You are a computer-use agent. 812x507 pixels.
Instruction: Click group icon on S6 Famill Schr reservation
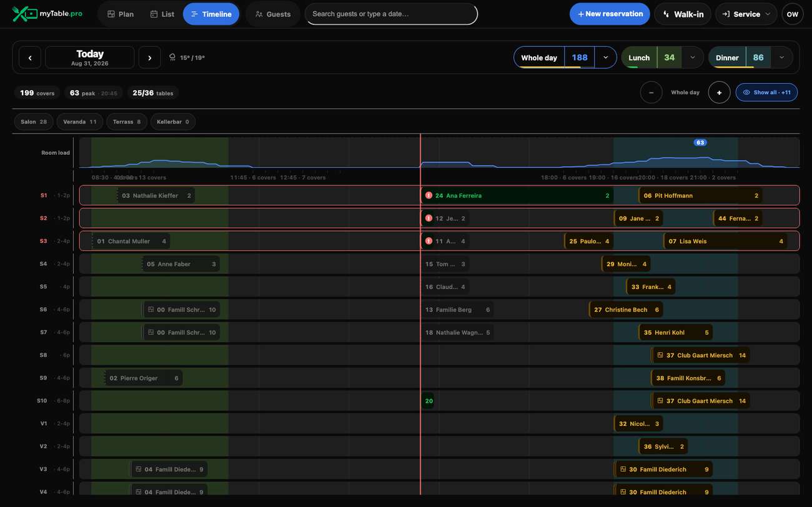pos(151,310)
